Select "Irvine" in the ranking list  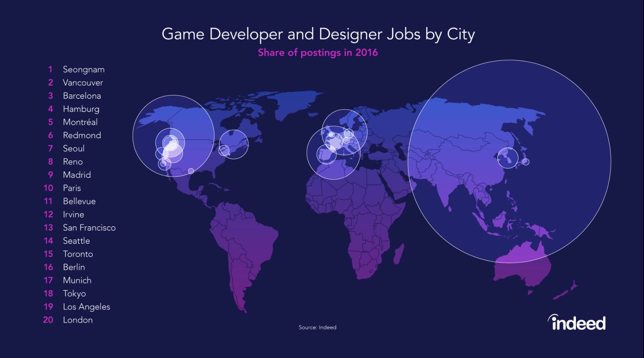[x=73, y=214]
